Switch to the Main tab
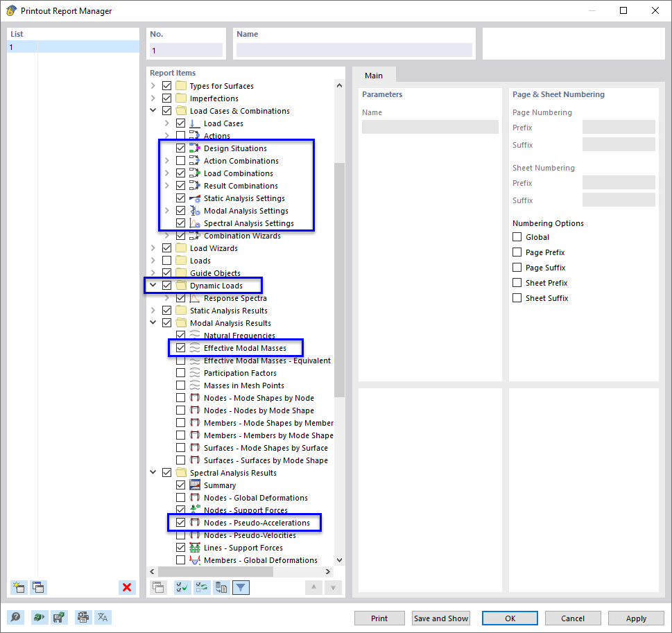672x633 pixels. pos(374,74)
